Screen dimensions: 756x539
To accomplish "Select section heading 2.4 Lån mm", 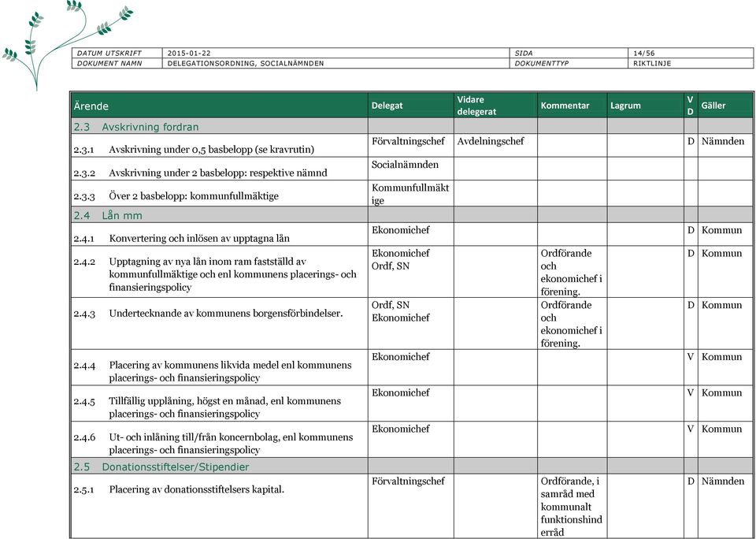I will click(108, 215).
